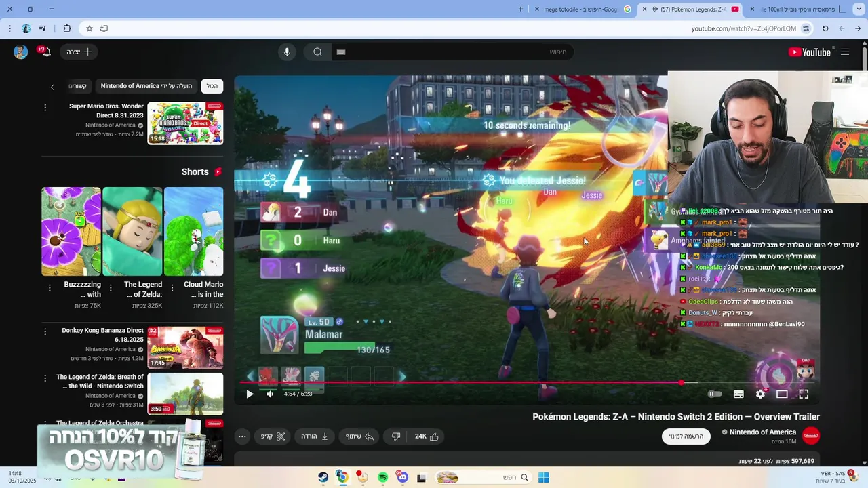Open YouTube notifications bell

45,52
